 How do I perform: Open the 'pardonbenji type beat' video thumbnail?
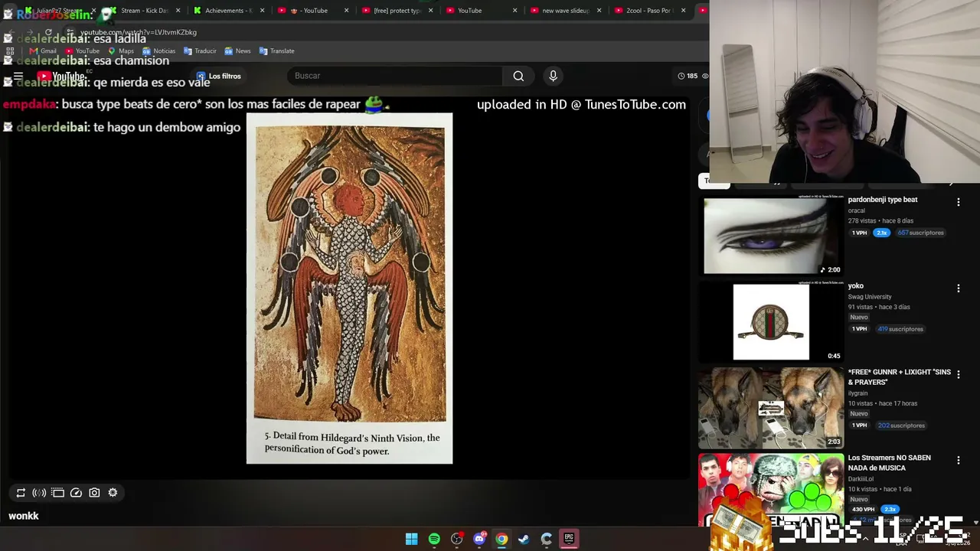pos(771,236)
